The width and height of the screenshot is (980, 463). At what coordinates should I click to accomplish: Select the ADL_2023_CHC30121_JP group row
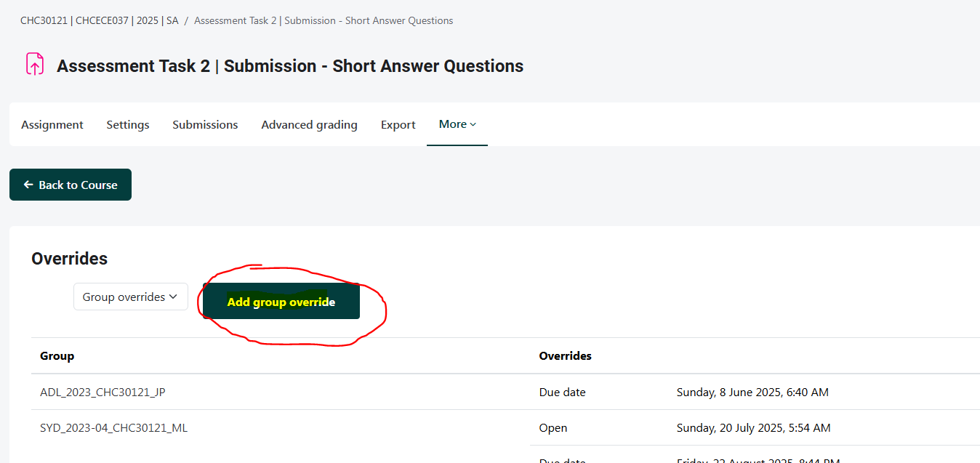tap(103, 392)
